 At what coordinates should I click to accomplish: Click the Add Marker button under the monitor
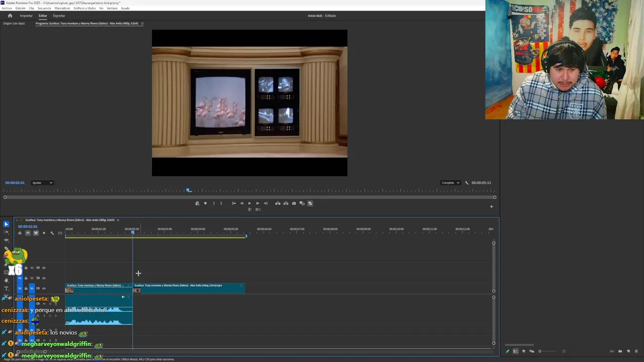point(205,203)
